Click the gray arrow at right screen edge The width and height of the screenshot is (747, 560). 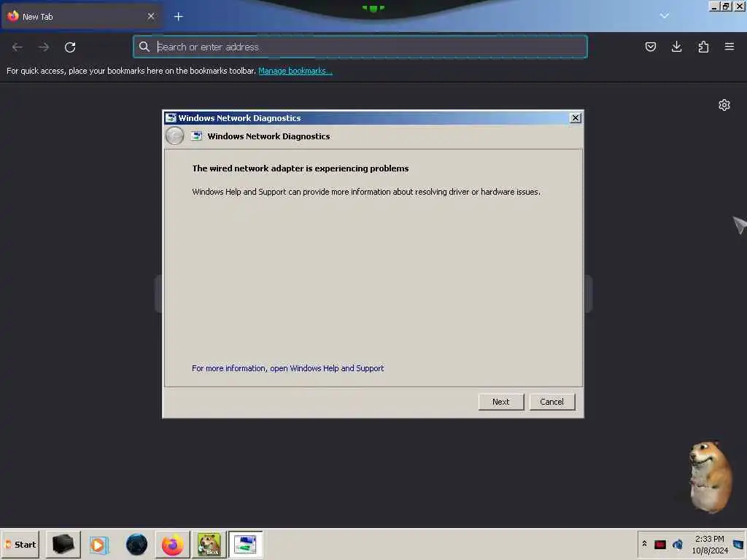[740, 225]
